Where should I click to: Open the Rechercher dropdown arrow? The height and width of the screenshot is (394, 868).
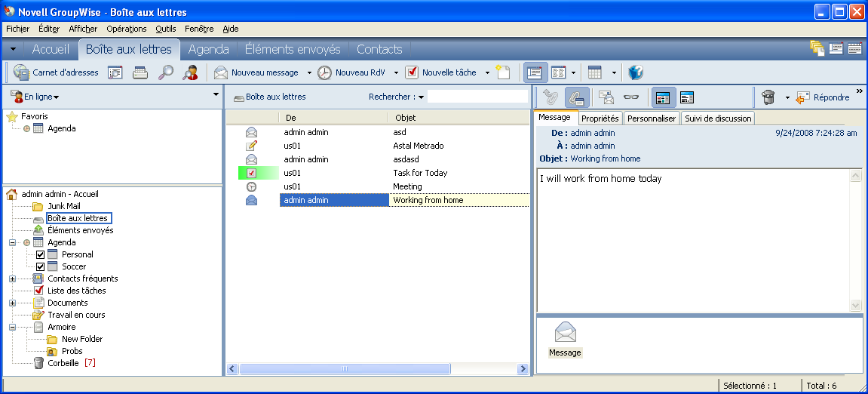coord(421,97)
